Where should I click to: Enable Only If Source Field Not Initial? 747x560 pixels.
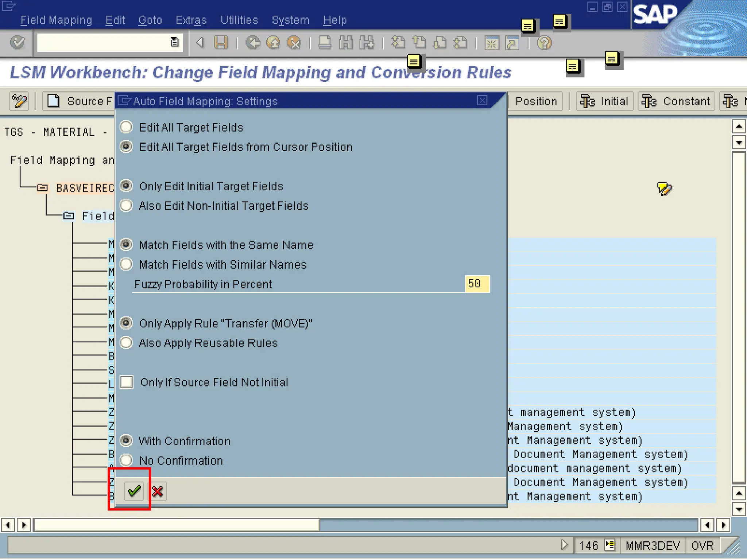coord(127,382)
